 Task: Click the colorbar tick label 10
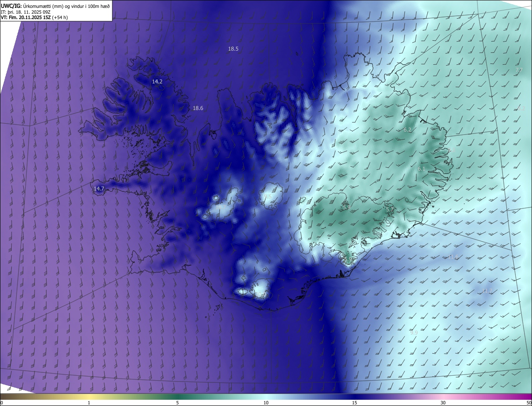pos(266,403)
